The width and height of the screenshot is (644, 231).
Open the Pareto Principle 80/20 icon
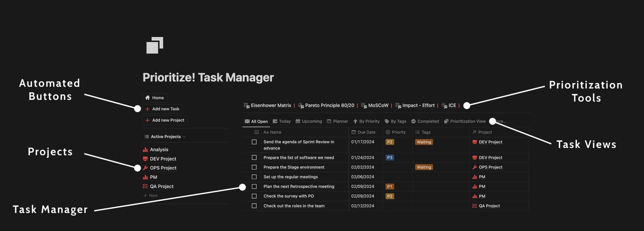(301, 106)
